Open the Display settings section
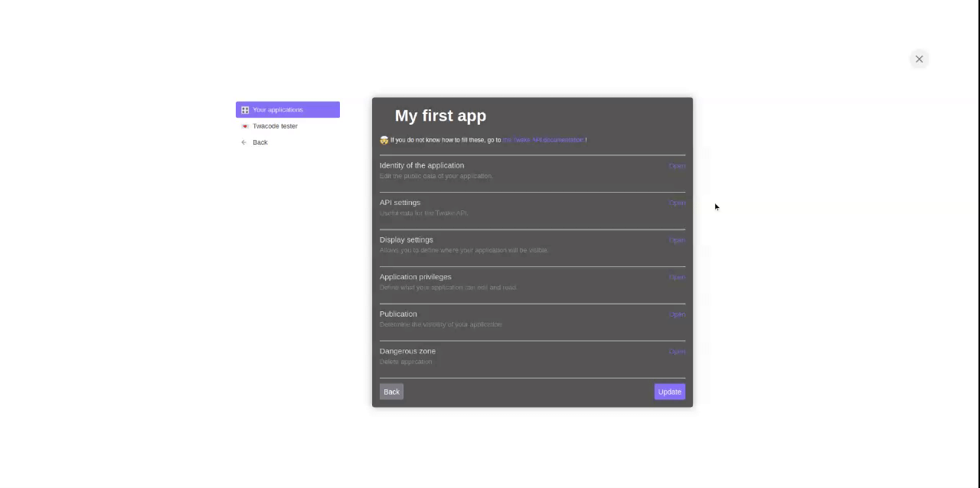The height and width of the screenshot is (488, 980). [x=677, y=240]
